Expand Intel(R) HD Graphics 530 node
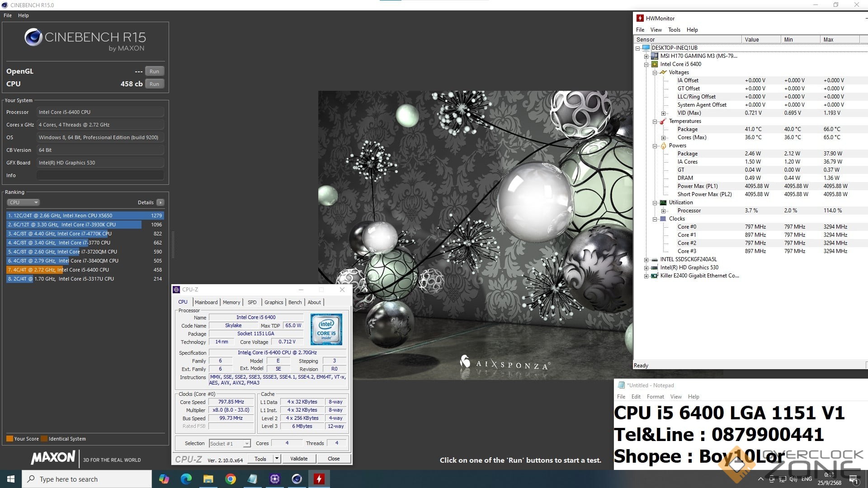 point(646,268)
